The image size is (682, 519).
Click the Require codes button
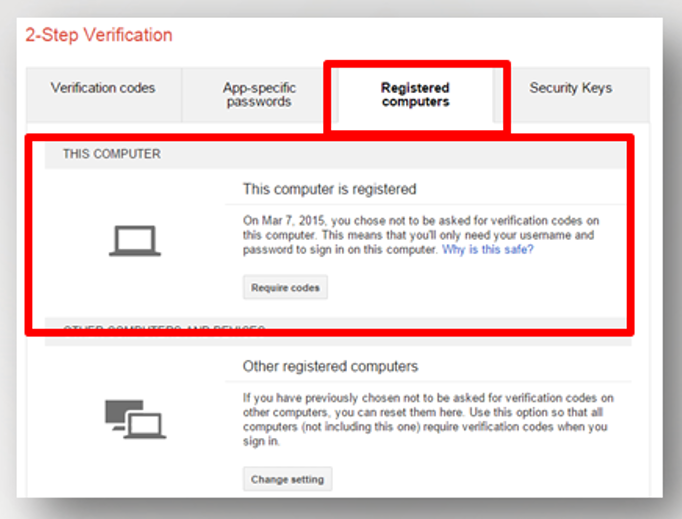(x=285, y=288)
